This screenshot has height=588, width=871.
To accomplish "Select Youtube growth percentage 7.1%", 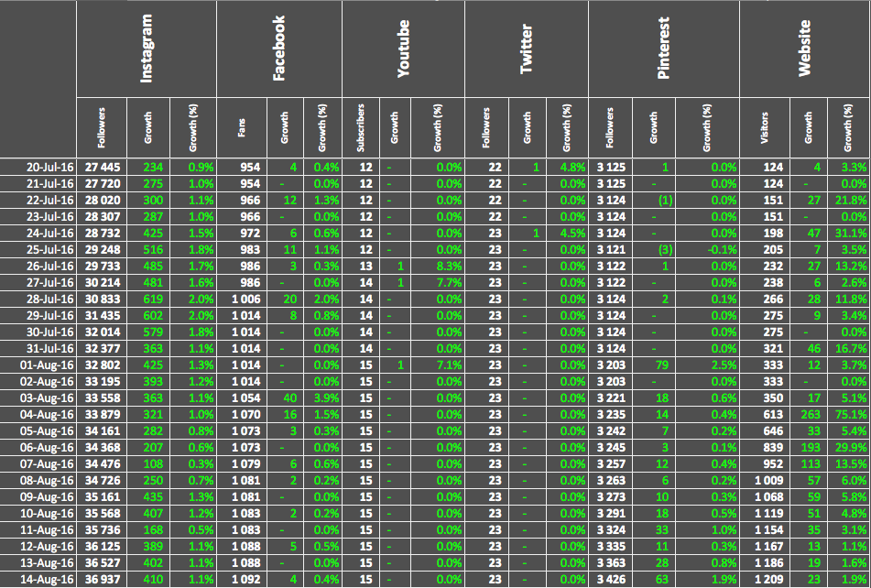I will tap(438, 365).
